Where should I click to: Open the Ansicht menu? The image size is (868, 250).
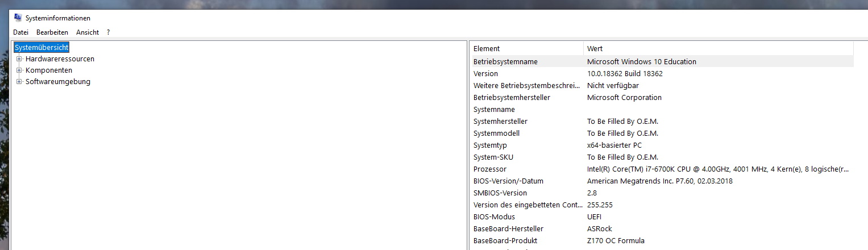tap(88, 32)
